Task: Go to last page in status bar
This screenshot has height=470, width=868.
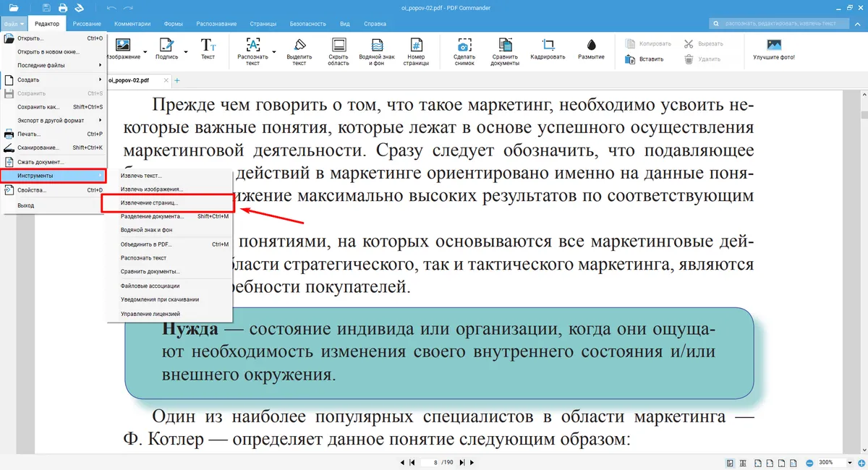Action: click(x=463, y=462)
